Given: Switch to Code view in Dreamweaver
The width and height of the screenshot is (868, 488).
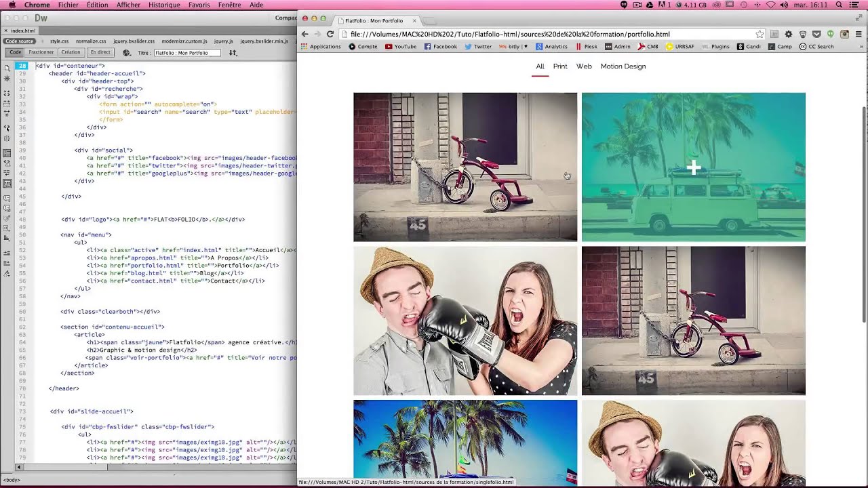Looking at the screenshot, I should [15, 52].
